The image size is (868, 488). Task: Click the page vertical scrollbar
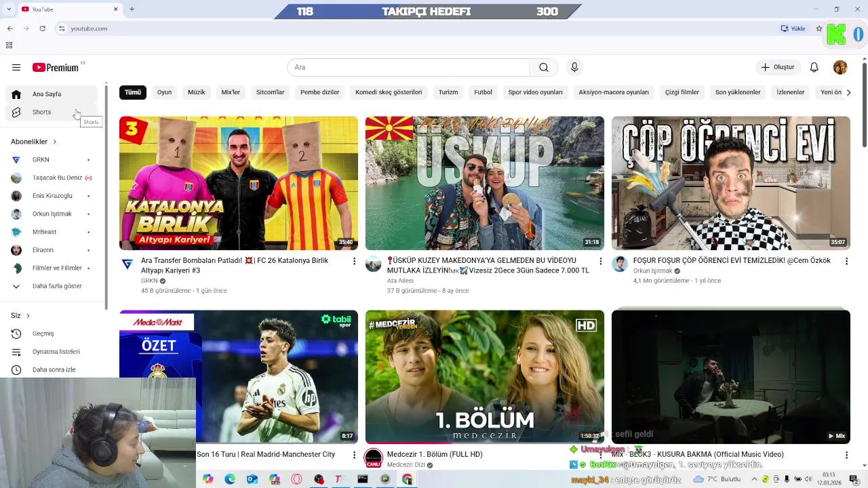tap(865, 105)
